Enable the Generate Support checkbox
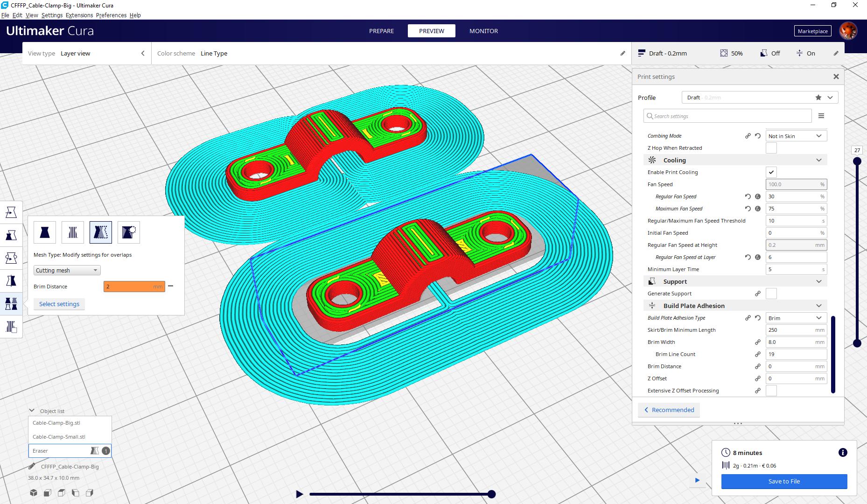The image size is (867, 504). (x=771, y=294)
